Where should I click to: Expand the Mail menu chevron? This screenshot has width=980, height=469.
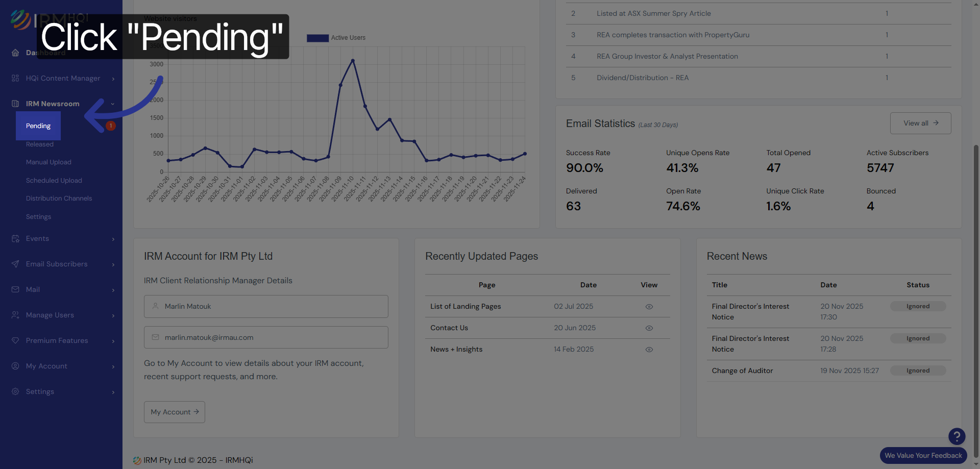coord(113,290)
